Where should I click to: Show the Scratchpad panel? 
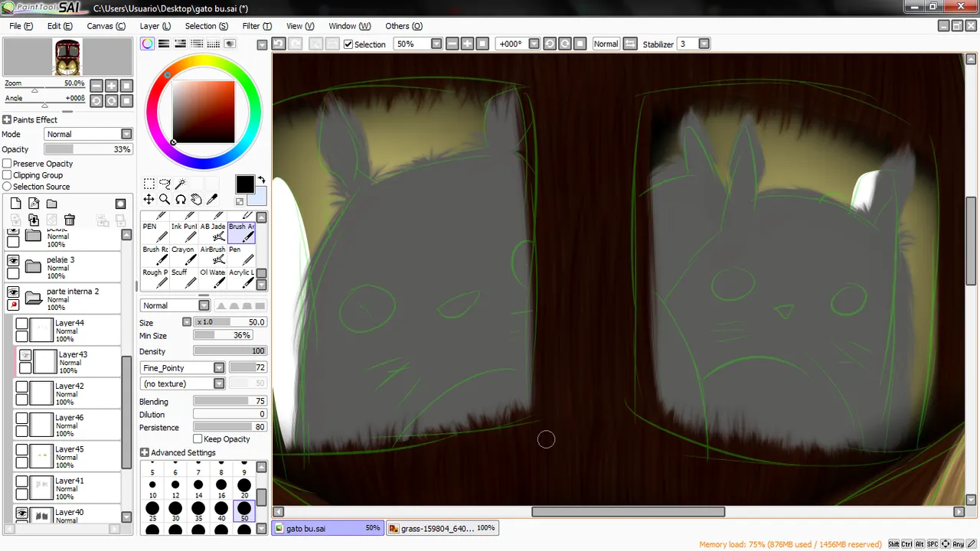tap(230, 44)
